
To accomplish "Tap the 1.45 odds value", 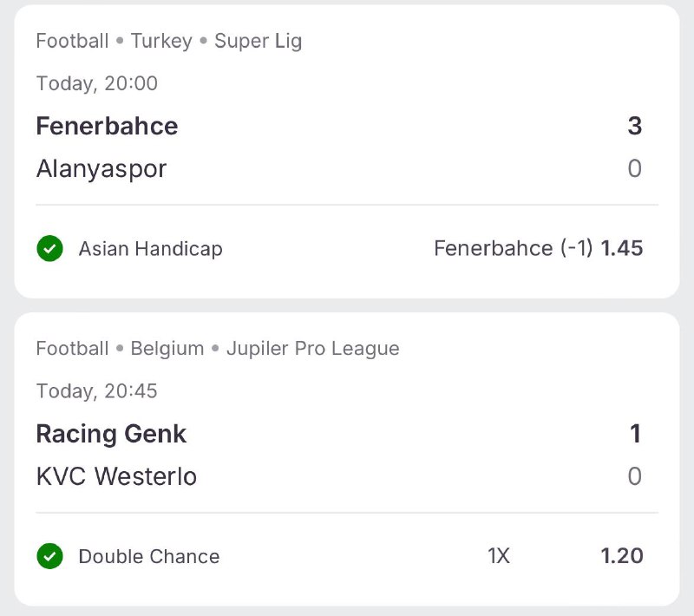I will [622, 249].
